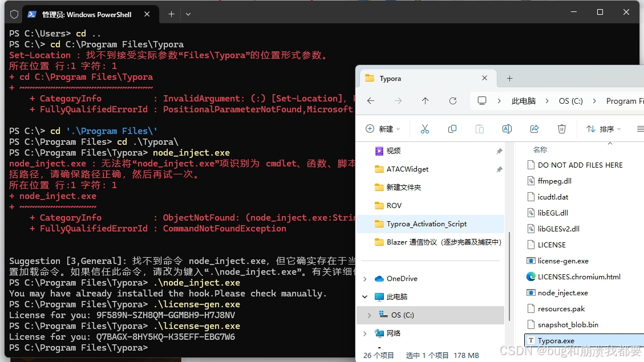The width and height of the screenshot is (644, 362).
Task: Expand the OS (C:) tree node
Action: point(369,315)
